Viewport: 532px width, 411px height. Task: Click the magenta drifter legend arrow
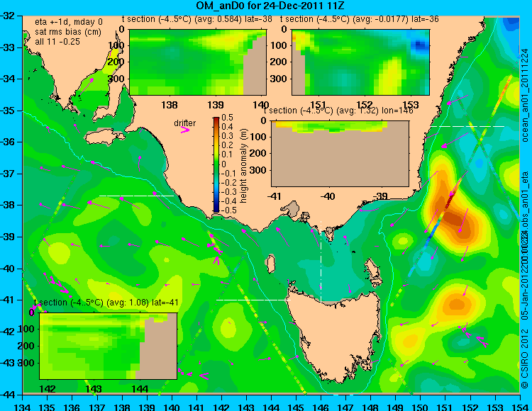click(185, 130)
